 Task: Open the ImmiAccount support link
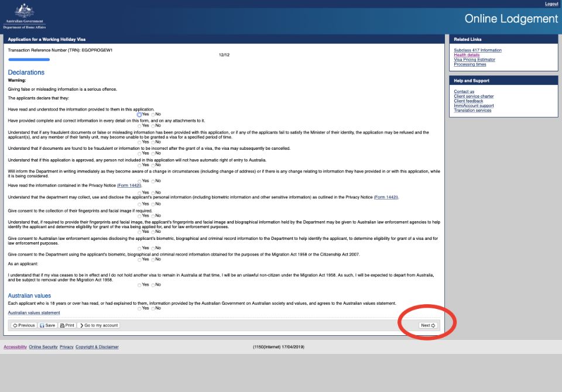point(474,106)
